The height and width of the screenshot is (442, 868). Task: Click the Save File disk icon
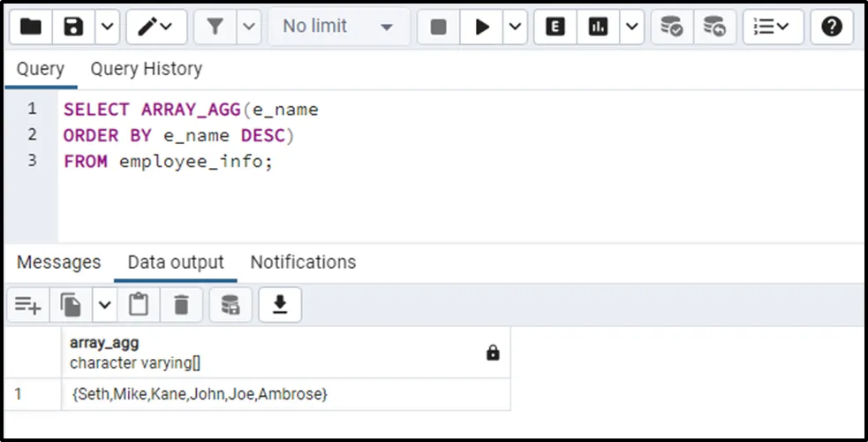74,27
